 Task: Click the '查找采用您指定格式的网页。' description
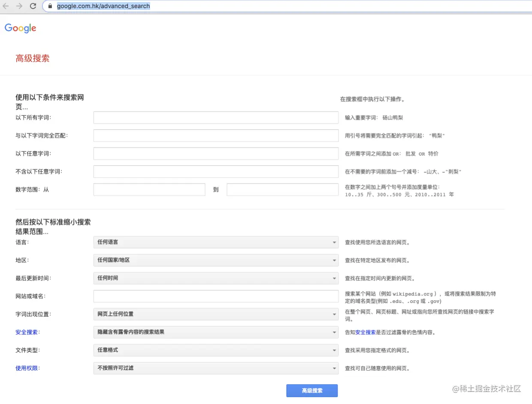[x=378, y=350]
